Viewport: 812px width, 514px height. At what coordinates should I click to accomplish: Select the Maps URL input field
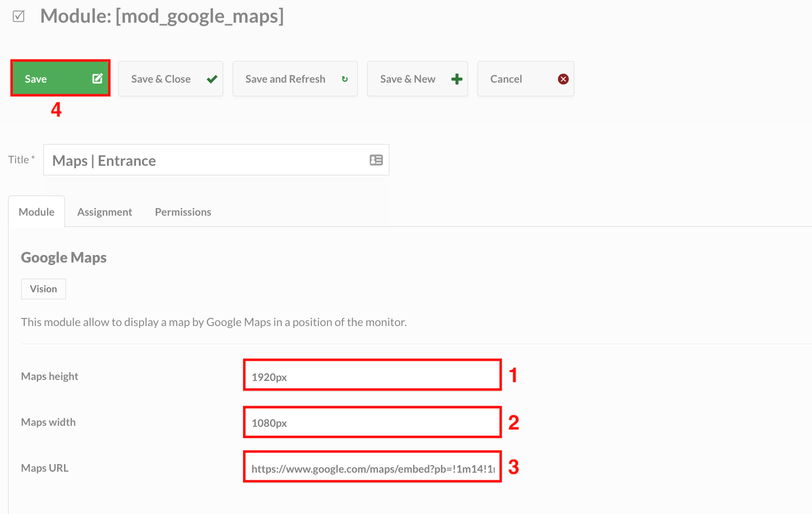(x=372, y=468)
